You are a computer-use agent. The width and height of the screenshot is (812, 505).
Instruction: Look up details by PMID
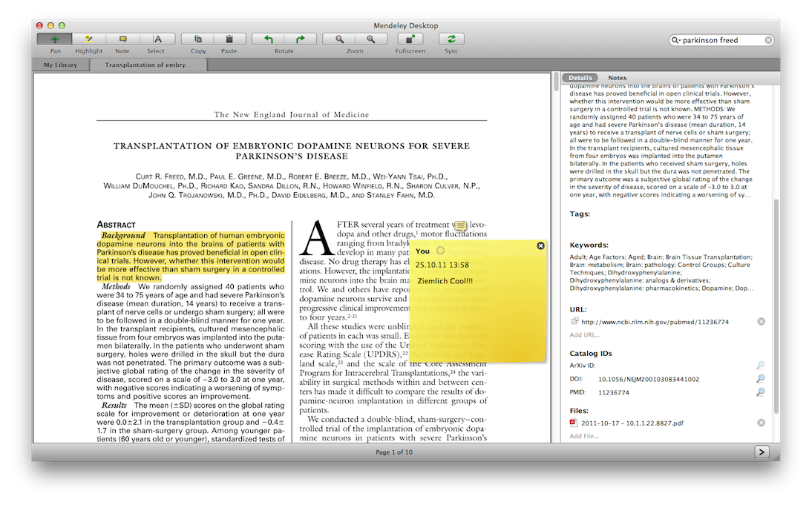(760, 392)
